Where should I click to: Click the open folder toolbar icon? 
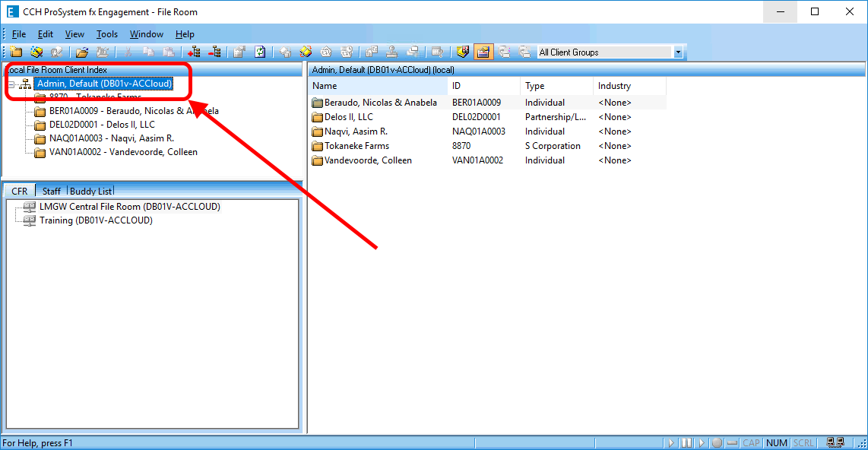pos(82,52)
